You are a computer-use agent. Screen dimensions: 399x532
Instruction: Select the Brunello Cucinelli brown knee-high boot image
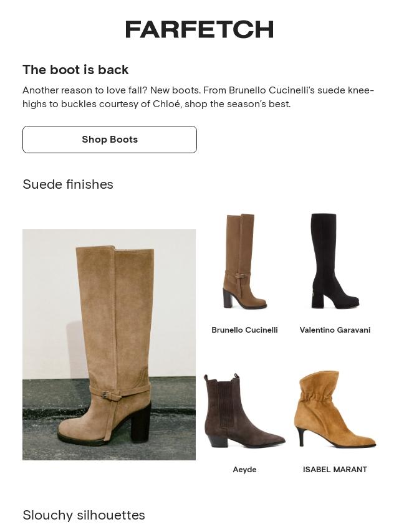[x=244, y=261]
